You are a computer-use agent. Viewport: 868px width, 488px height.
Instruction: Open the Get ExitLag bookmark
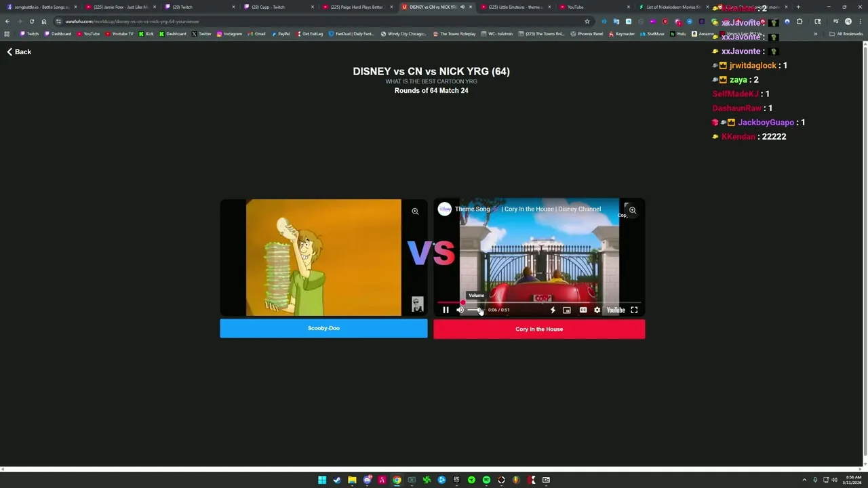[x=309, y=34]
